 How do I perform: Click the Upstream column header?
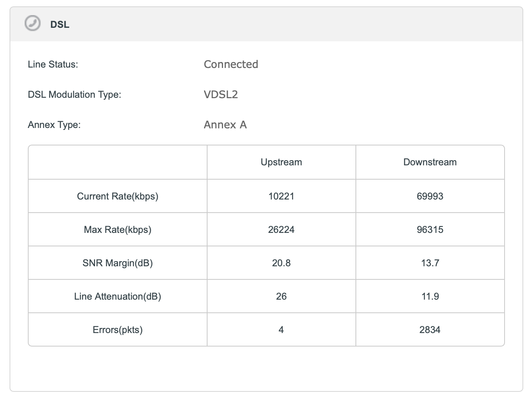(x=281, y=162)
